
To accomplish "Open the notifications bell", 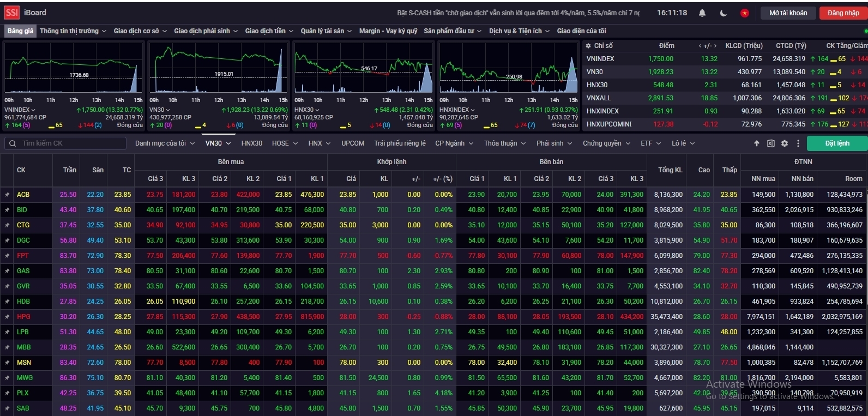I will 702,13.
